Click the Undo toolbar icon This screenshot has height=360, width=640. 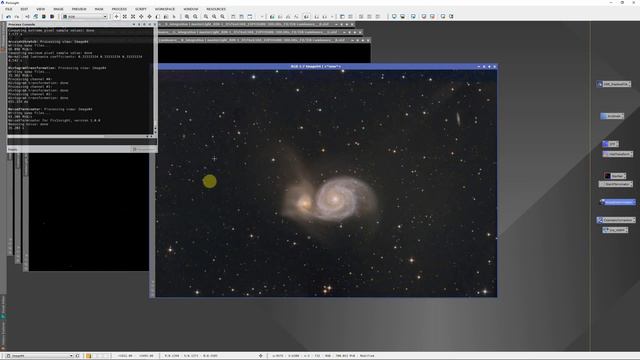pyautogui.click(x=8, y=17)
